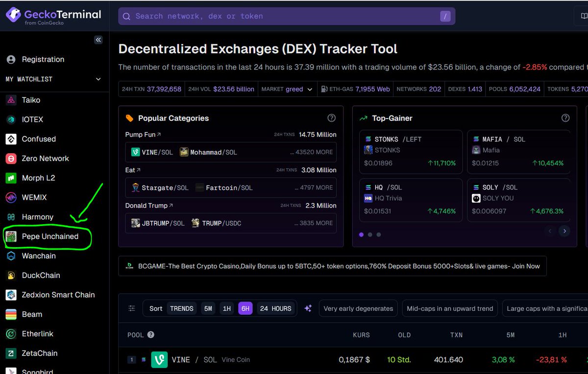
Task: Open the Donald Trump category link
Action: coord(149,206)
